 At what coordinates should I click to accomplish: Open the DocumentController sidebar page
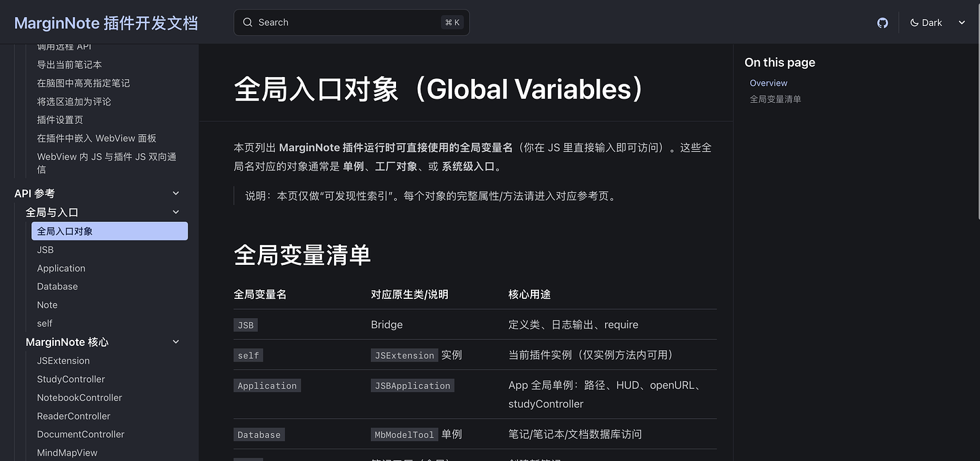[110, 434]
